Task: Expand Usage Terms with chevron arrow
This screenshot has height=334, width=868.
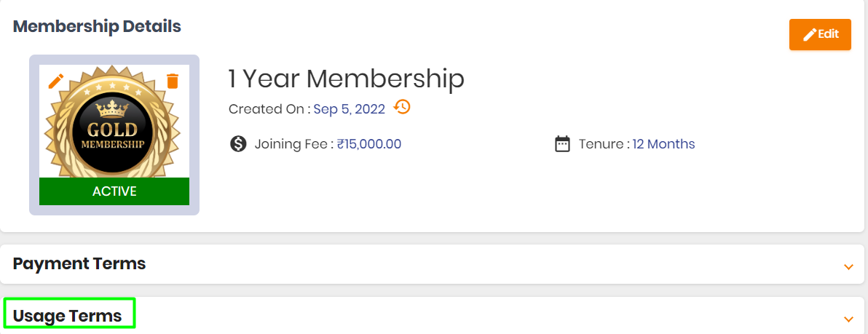Action: (x=848, y=319)
